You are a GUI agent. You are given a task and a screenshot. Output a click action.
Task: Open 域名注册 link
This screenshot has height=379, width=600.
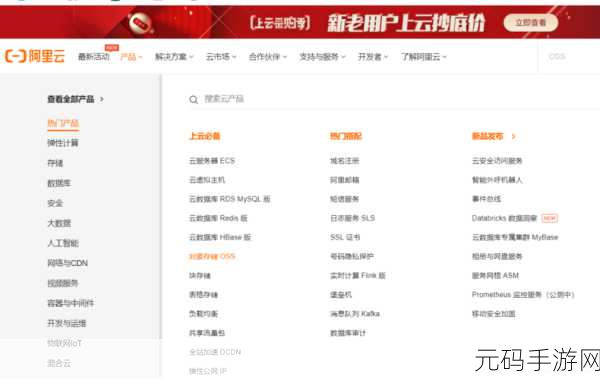click(344, 161)
